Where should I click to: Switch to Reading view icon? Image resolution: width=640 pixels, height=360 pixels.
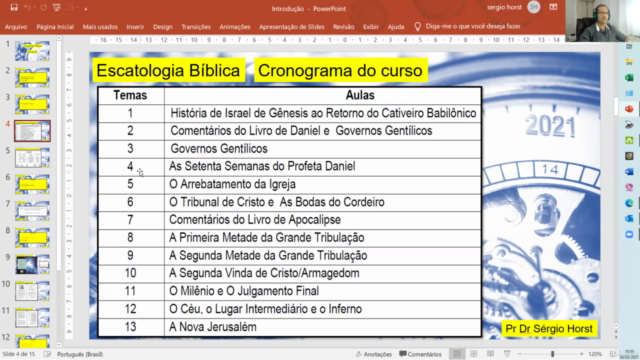pyautogui.click(x=491, y=354)
